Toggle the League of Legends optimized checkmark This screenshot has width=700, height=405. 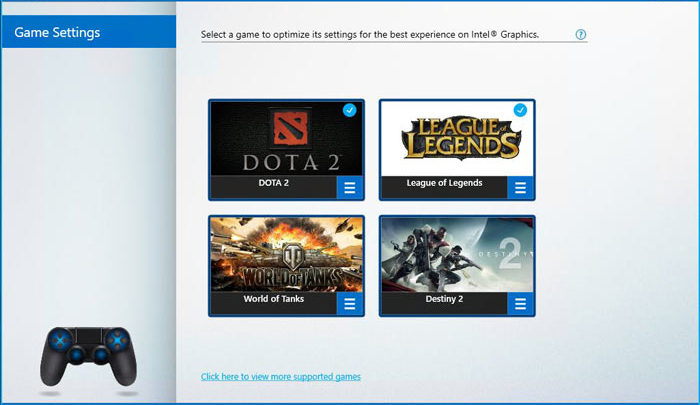coord(520,110)
